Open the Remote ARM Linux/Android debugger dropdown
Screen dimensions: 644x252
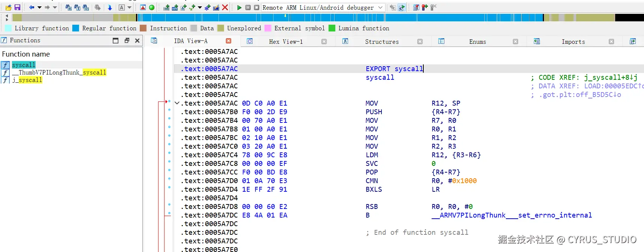tap(380, 7)
